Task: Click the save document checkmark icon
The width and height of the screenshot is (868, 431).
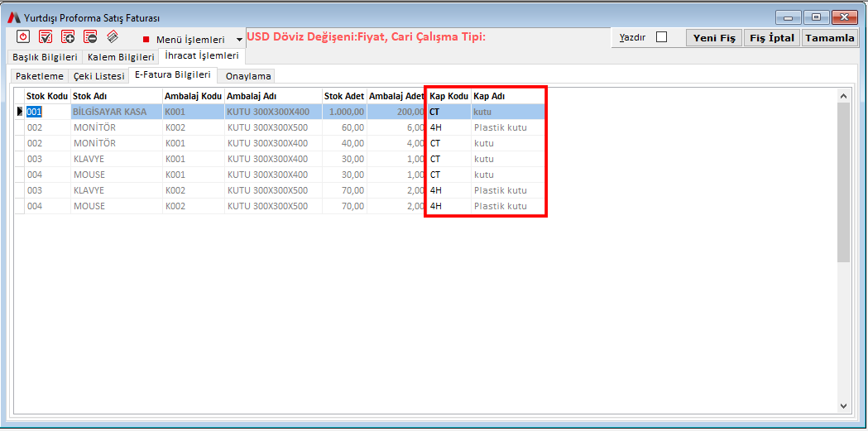Action: 46,37
